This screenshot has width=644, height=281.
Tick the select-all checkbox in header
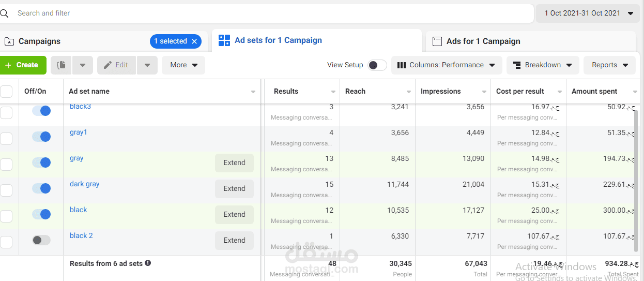click(6, 92)
